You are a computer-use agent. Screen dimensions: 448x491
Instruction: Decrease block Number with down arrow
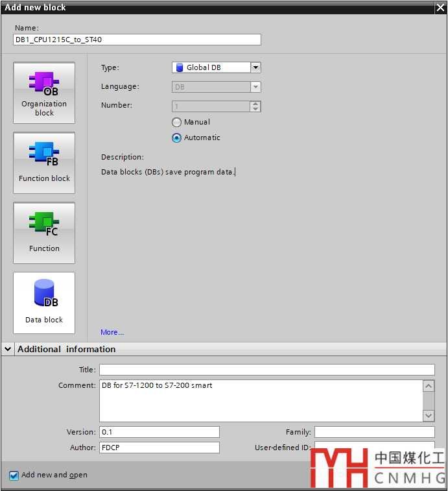coord(255,109)
